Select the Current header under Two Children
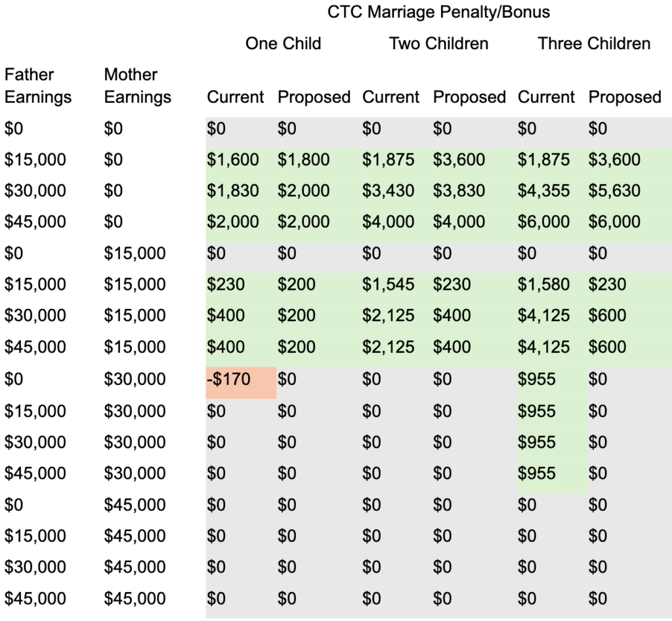 [x=390, y=97]
